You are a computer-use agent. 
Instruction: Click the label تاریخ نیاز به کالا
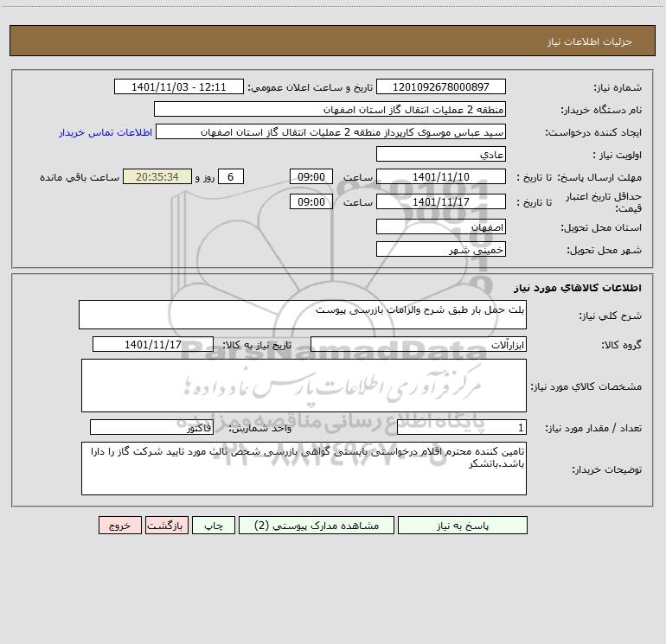[257, 345]
